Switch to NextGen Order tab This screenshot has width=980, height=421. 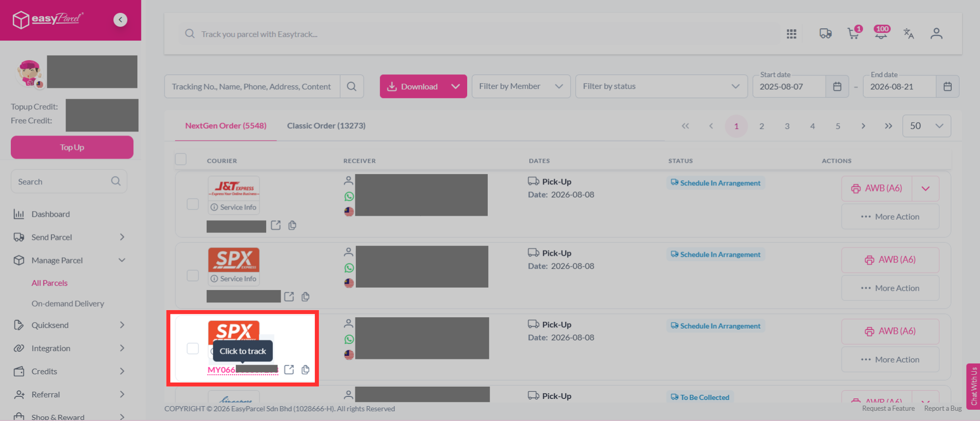[x=226, y=126]
